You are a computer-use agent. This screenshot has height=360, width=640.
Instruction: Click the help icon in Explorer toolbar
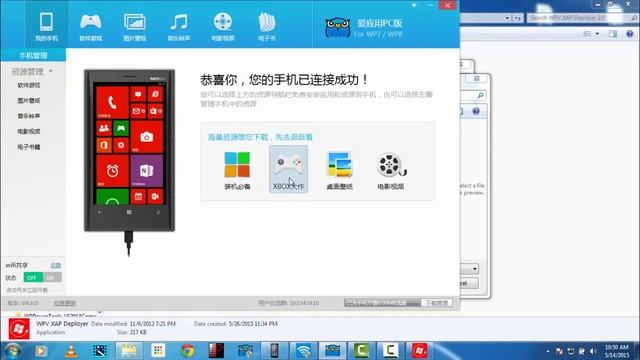point(630,34)
